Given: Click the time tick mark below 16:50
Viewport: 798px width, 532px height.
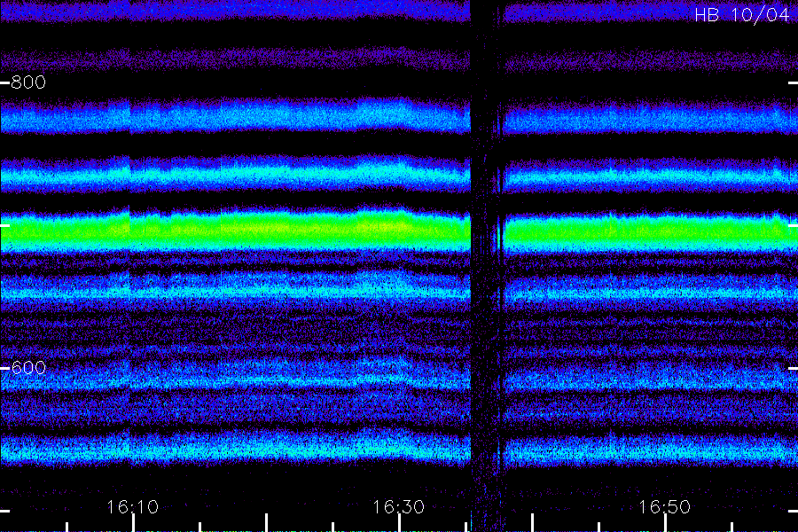Looking at the screenshot, I should pos(665,523).
